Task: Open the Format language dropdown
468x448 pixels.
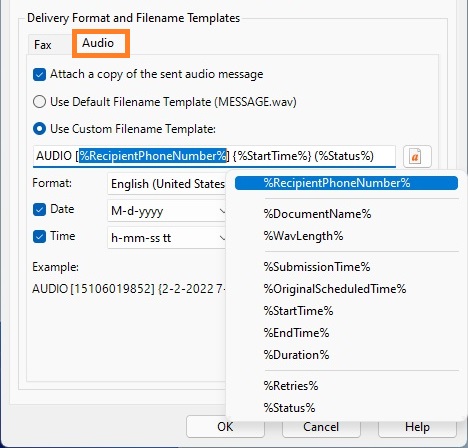Action: click(167, 184)
